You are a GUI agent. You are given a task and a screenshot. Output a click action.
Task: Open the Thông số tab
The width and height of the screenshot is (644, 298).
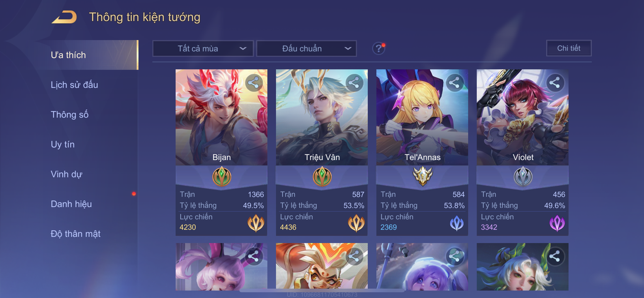[x=69, y=114]
